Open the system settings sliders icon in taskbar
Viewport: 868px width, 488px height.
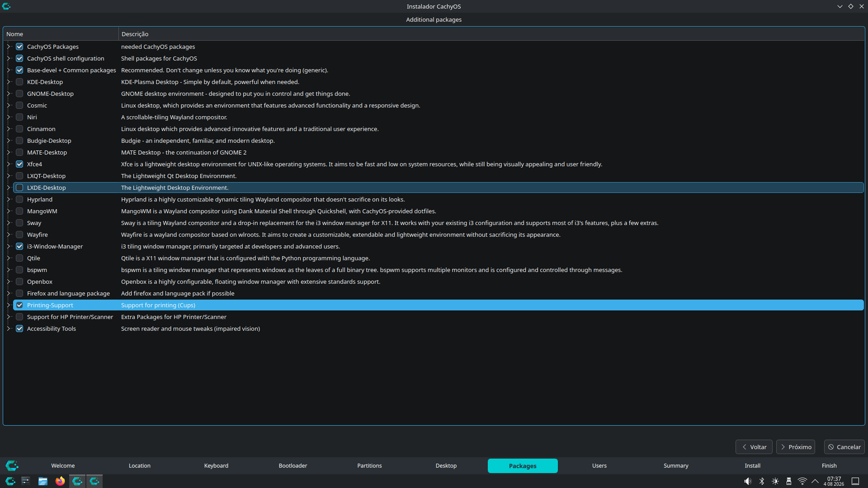pos(26,481)
